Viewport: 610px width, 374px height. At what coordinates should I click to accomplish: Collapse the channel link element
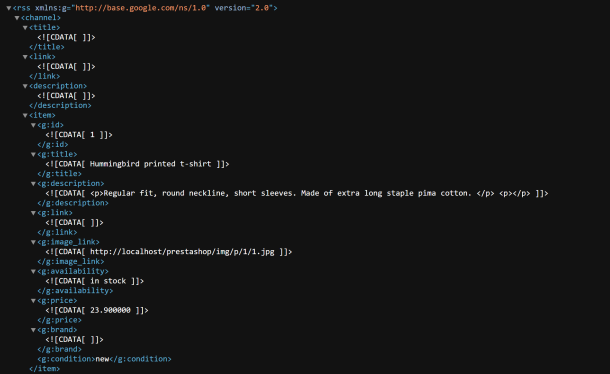coord(25,57)
